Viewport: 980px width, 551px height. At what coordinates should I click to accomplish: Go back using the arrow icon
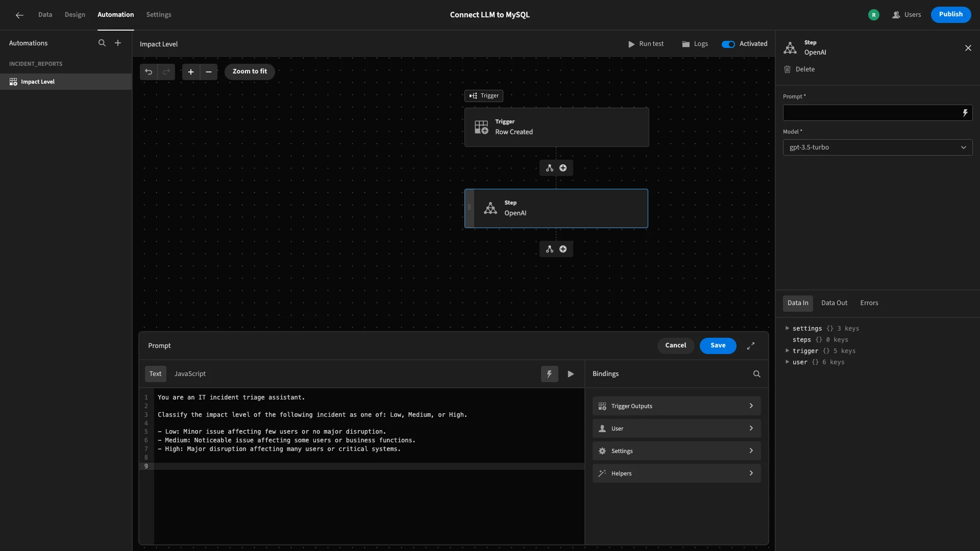point(19,15)
